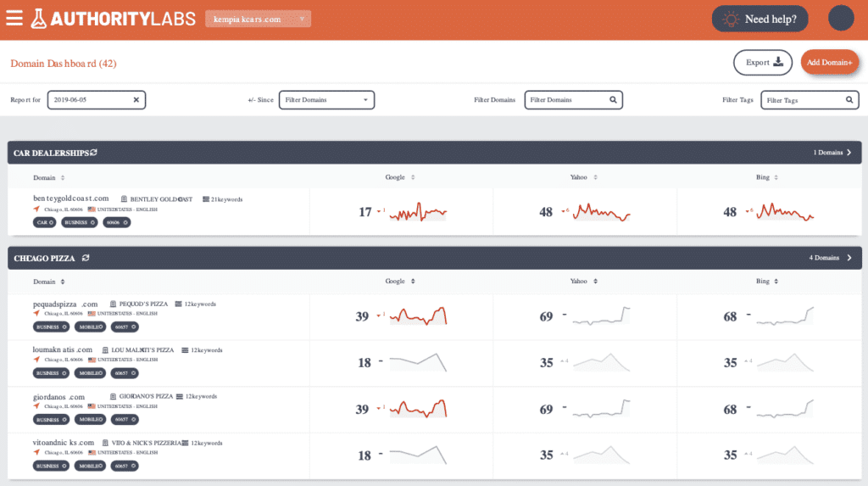Expand the 4 Domains chevron in Chicago Pizza
Viewport: 868px width, 486px height.
tap(849, 258)
